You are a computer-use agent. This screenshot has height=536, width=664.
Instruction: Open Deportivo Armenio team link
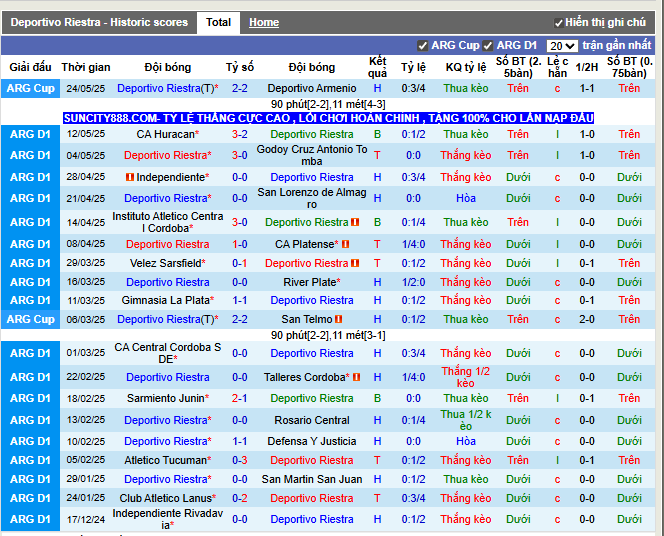click(312, 88)
